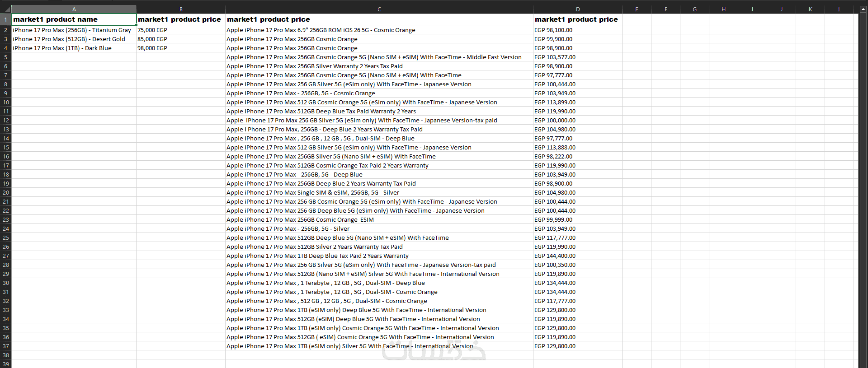
Task: Select the "EGP 113,888.00" price cell
Action: tap(578, 147)
